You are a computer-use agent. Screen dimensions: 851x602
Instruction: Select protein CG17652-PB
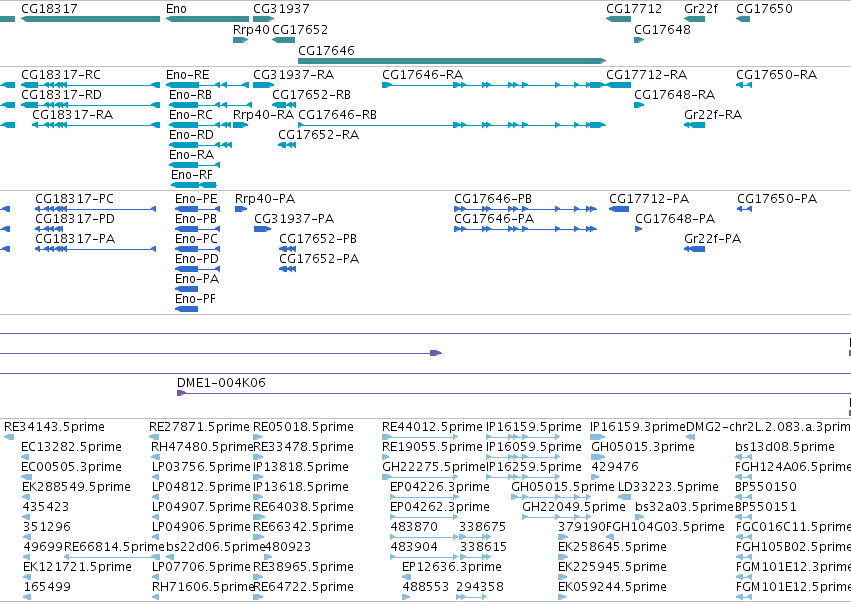[318, 239]
